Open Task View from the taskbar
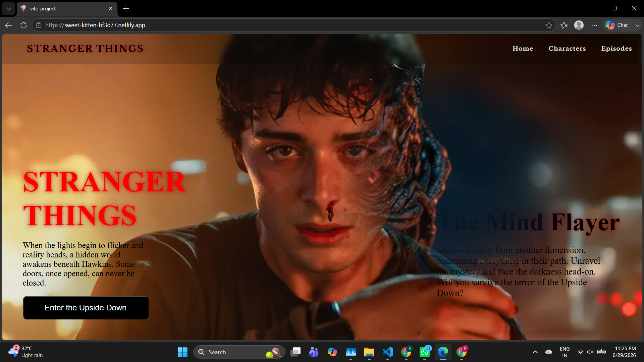This screenshot has height=362, width=644. pyautogui.click(x=296, y=352)
